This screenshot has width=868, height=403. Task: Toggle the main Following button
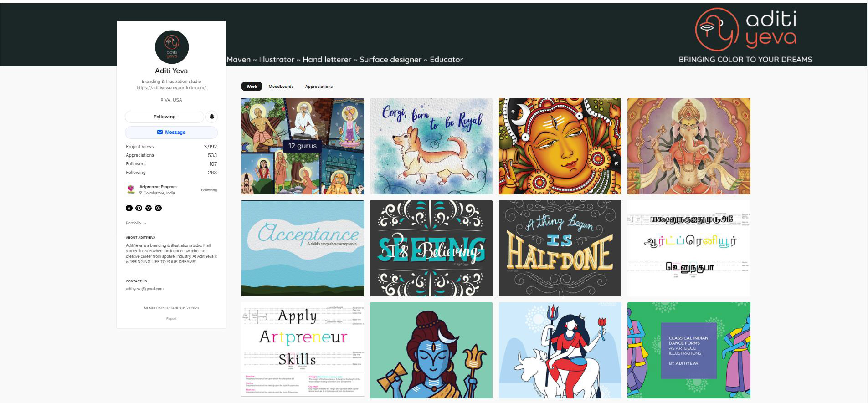(164, 117)
